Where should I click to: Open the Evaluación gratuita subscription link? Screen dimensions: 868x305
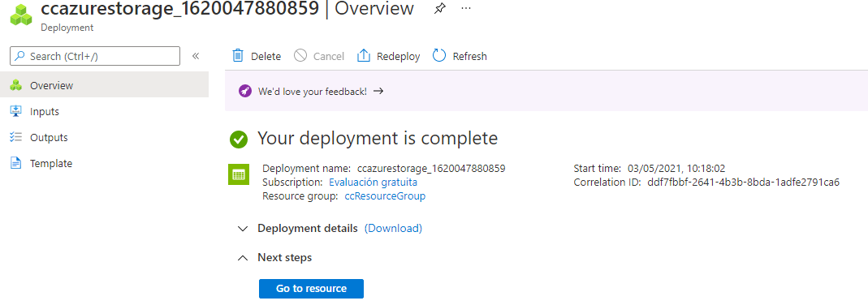point(374,183)
